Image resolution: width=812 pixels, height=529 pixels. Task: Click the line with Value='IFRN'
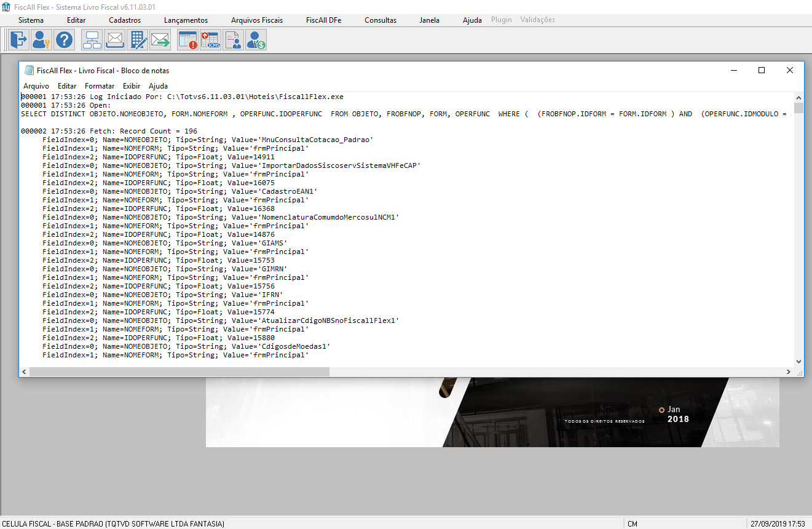163,295
